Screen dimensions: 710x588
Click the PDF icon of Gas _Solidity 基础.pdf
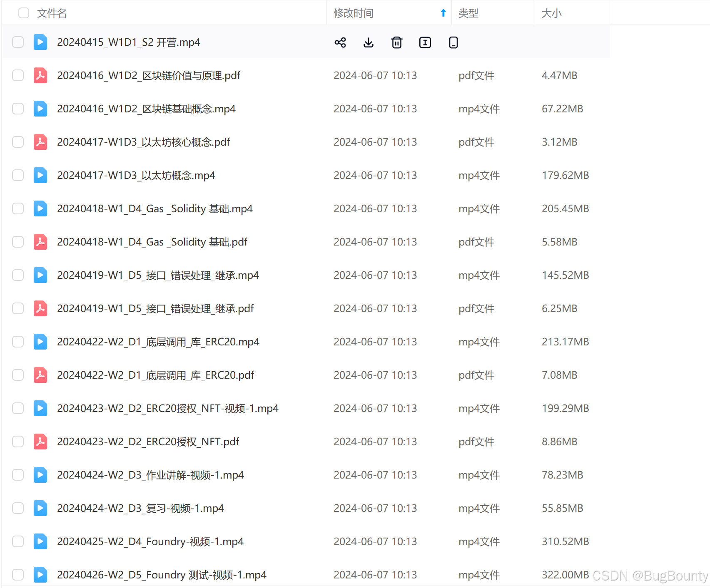40,242
